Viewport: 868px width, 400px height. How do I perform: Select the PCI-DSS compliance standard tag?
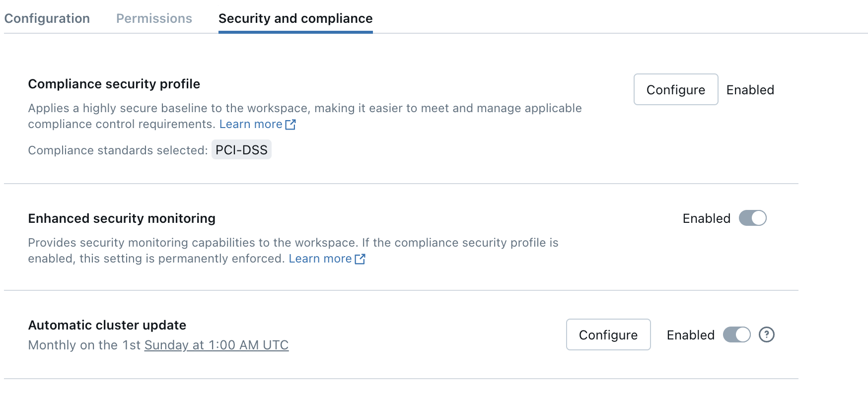241,150
